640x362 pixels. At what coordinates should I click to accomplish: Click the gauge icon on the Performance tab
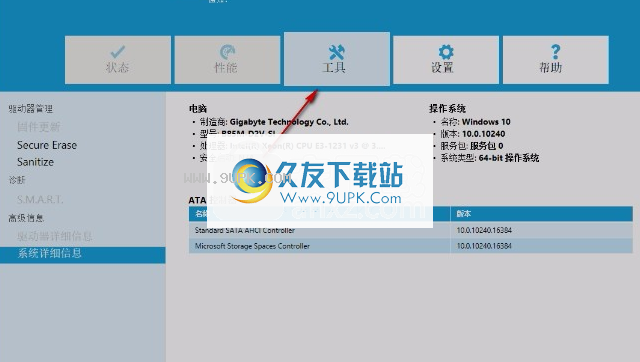(227, 52)
